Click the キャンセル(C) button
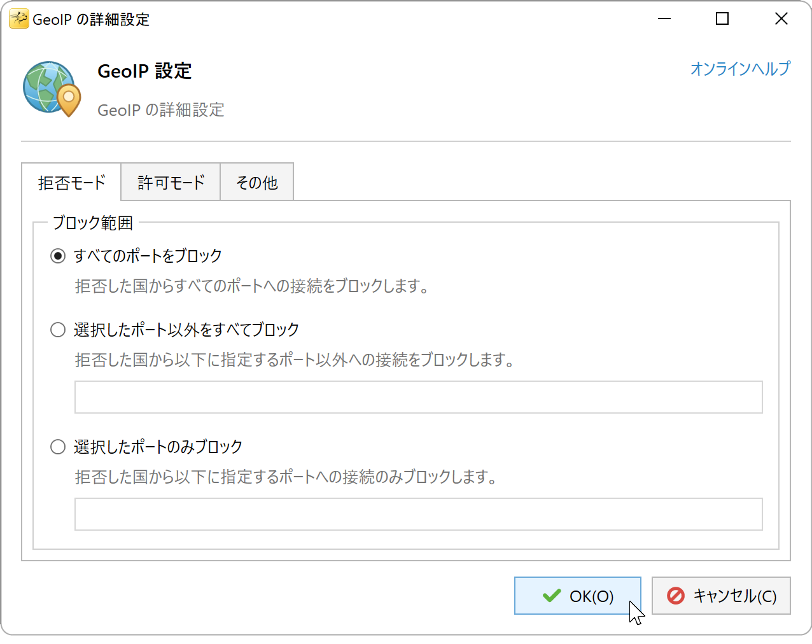812x644 pixels. coord(721,596)
